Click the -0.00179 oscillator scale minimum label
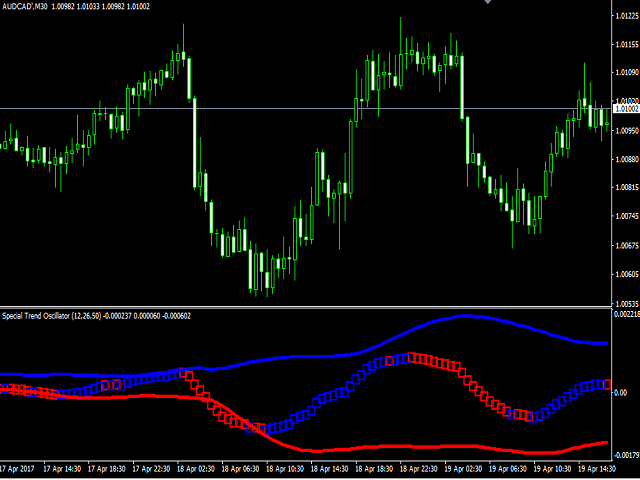This screenshot has height=480, width=640. 627,455
